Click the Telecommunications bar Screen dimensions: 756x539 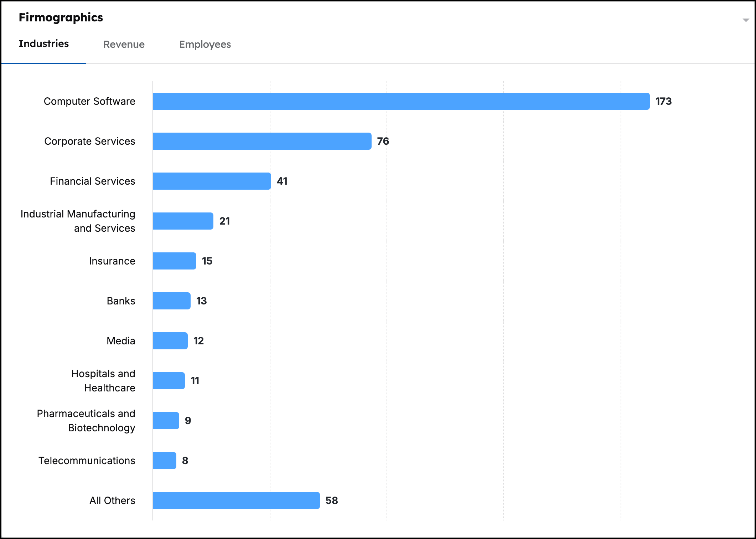164,461
